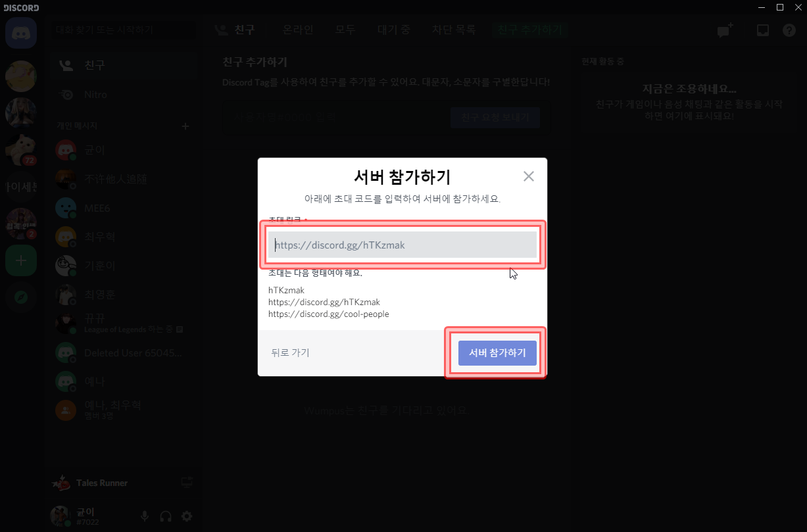Open DM with Deleted User 65045

click(x=124, y=352)
